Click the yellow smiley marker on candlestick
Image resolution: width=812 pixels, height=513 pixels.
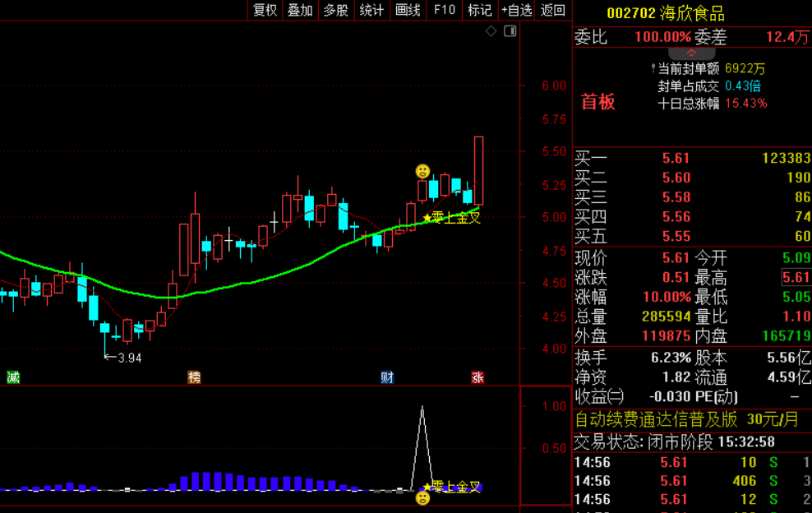tap(422, 171)
